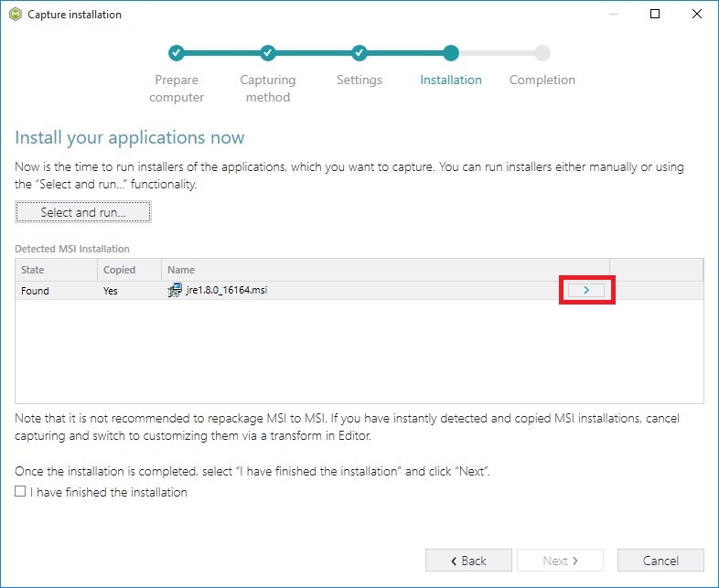719x588 pixels.
Task: Click the app logo icon in title bar
Action: [16, 15]
